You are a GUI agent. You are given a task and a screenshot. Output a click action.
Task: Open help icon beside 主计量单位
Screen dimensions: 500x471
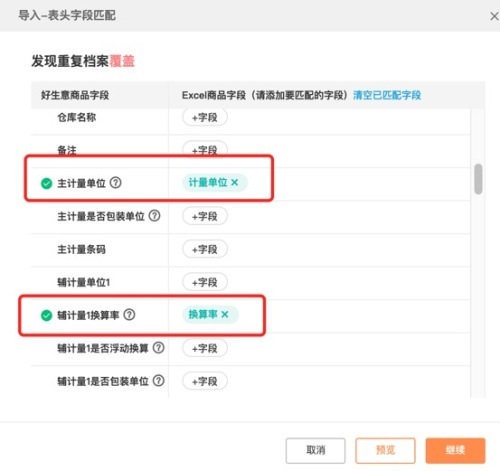(116, 183)
